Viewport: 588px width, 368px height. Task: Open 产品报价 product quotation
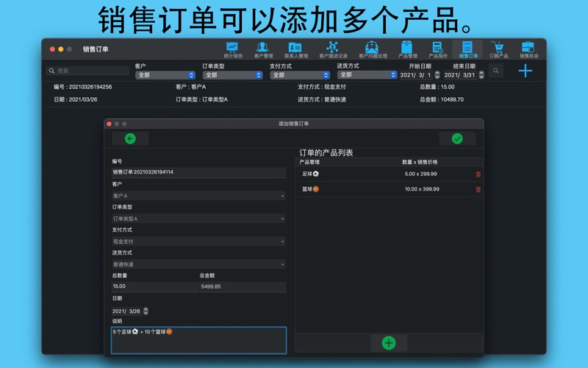pos(437,49)
